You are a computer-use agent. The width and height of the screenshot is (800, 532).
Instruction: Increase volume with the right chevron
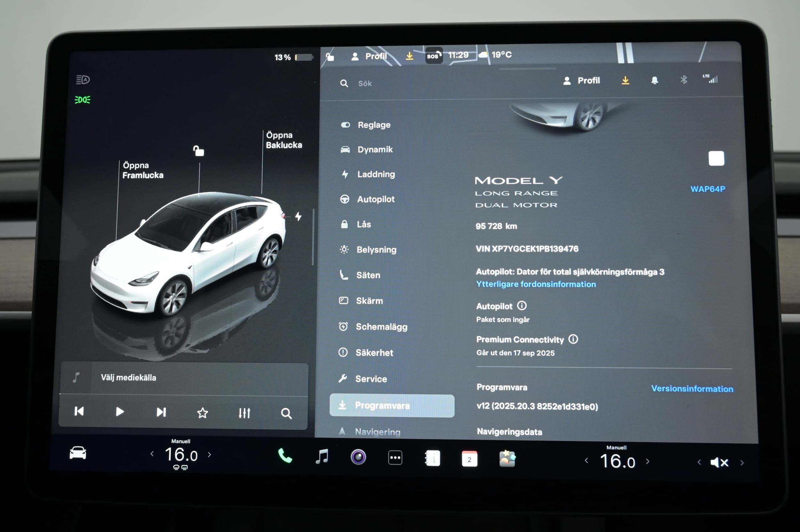[742, 463]
